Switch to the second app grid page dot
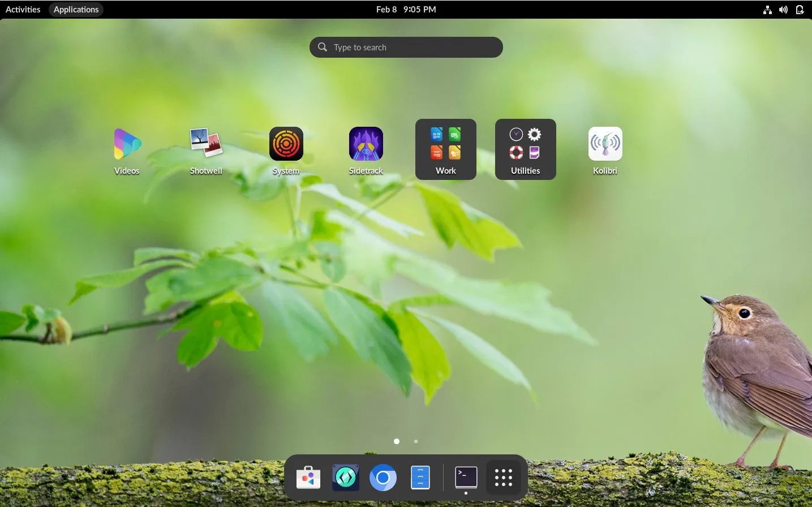 point(416,441)
